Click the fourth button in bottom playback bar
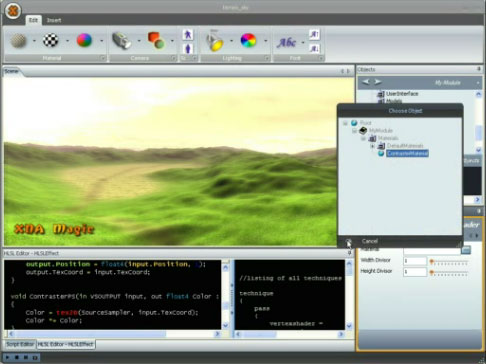Image resolution: width=486 pixels, height=364 pixels. point(35,357)
